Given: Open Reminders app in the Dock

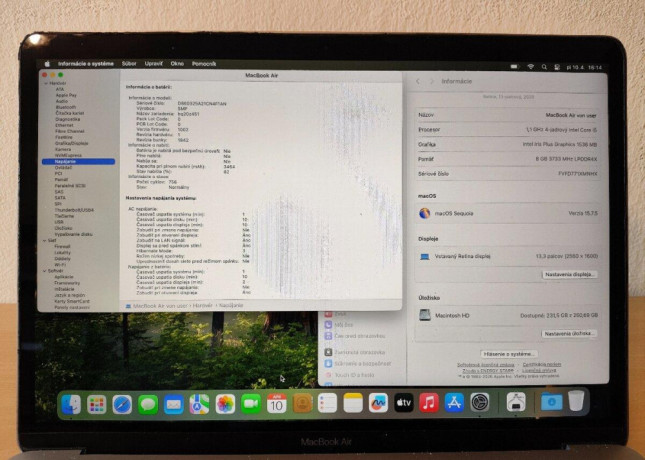Looking at the screenshot, I should click(327, 403).
